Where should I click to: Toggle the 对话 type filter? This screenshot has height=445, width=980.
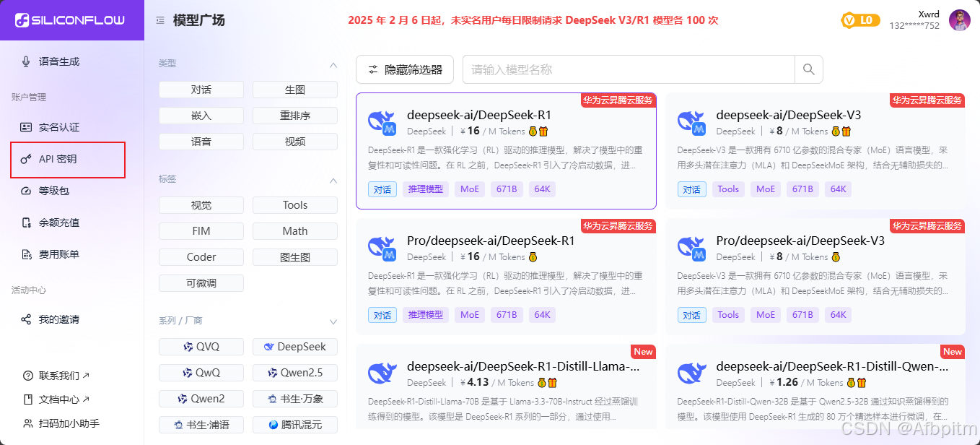(201, 90)
